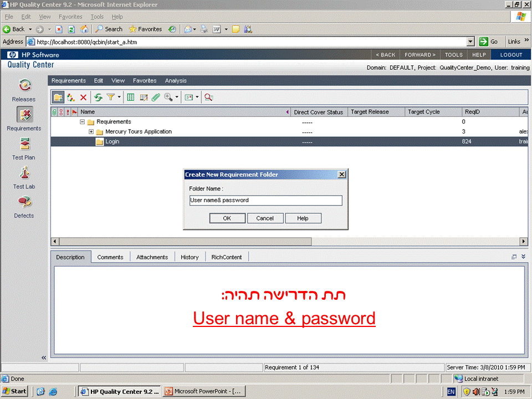Click the LOGOUT button
The height and width of the screenshot is (399, 532).
(511, 55)
